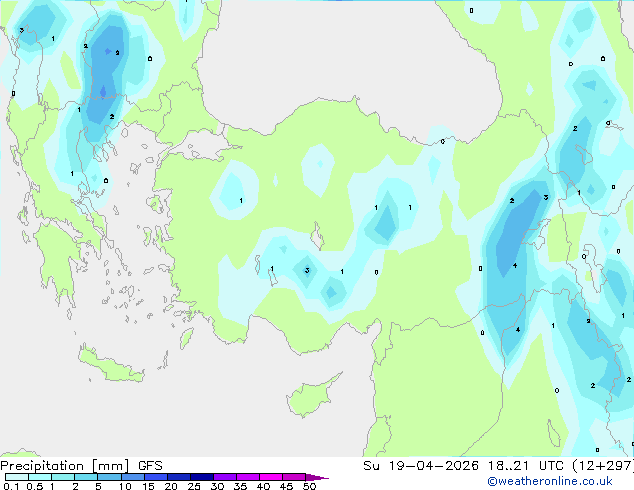Select the 0.5–1 mm legend color box
This screenshot has width=634, height=490.
click(x=40, y=477)
